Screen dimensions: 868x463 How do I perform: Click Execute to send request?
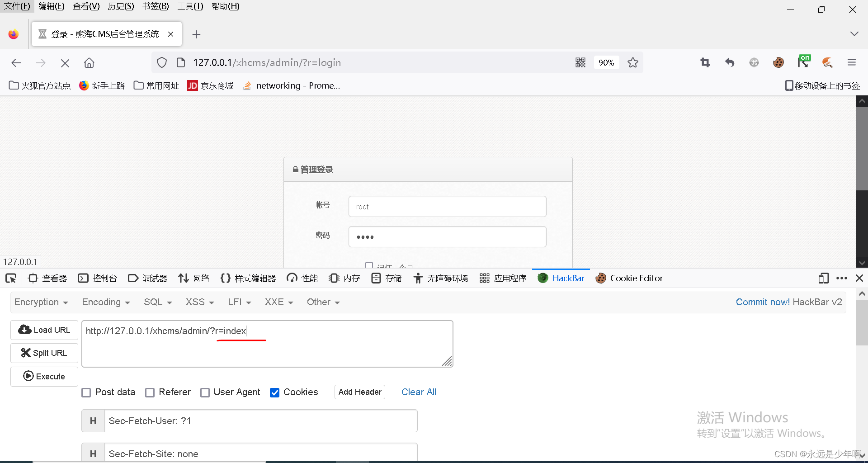coord(44,377)
